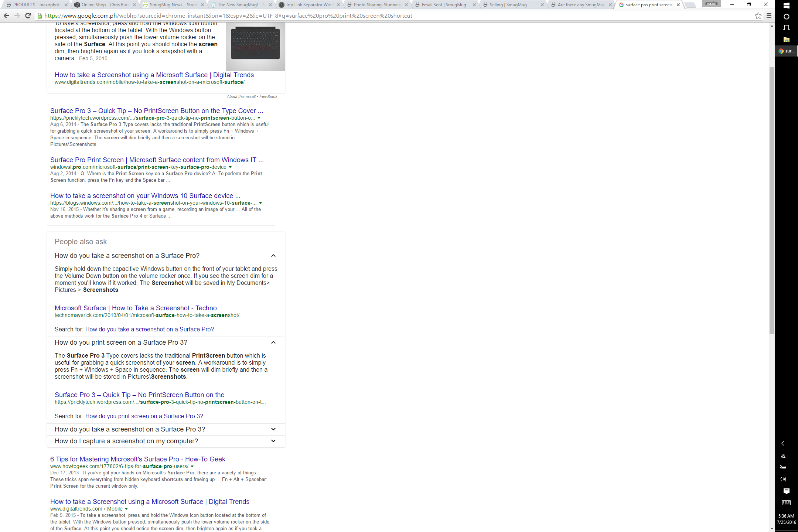
Task: Open 'Surface Pro 3 – Quick Tip – No PrintScreen Button on the Type Cover' result
Action: (x=157, y=111)
